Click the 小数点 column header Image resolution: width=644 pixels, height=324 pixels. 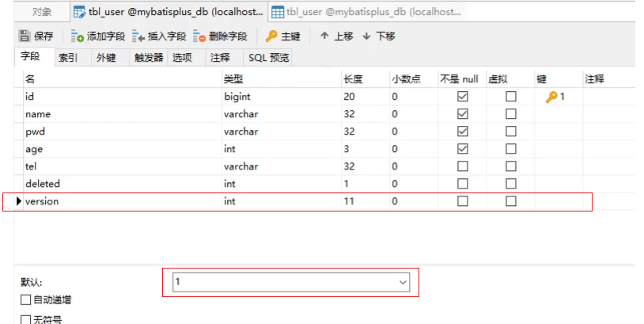(x=414, y=79)
